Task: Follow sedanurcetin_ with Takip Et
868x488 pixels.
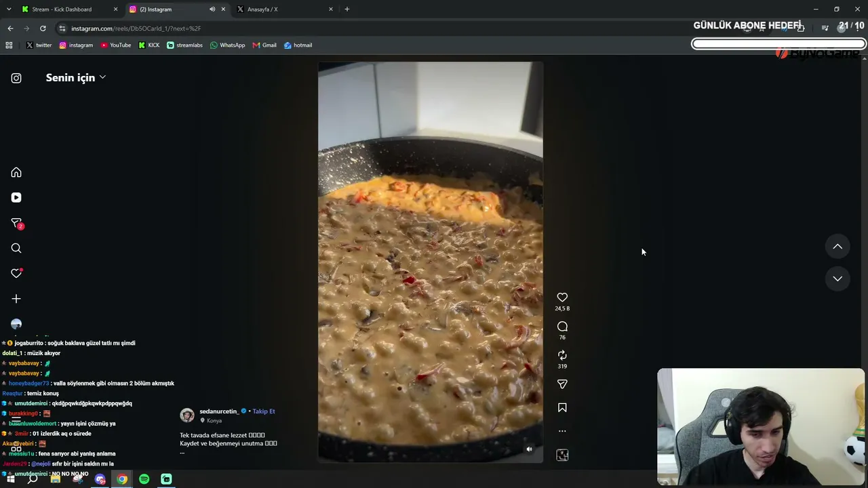Action: click(264, 411)
